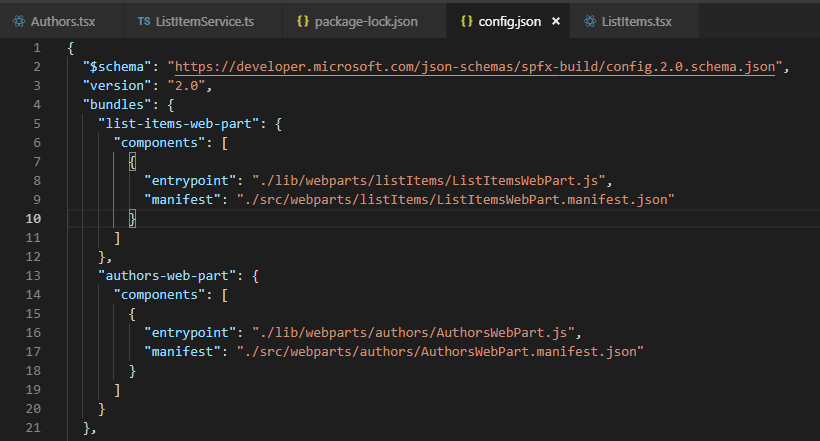
Task: Open the ListItemService.ts tab
Action: tap(203, 21)
